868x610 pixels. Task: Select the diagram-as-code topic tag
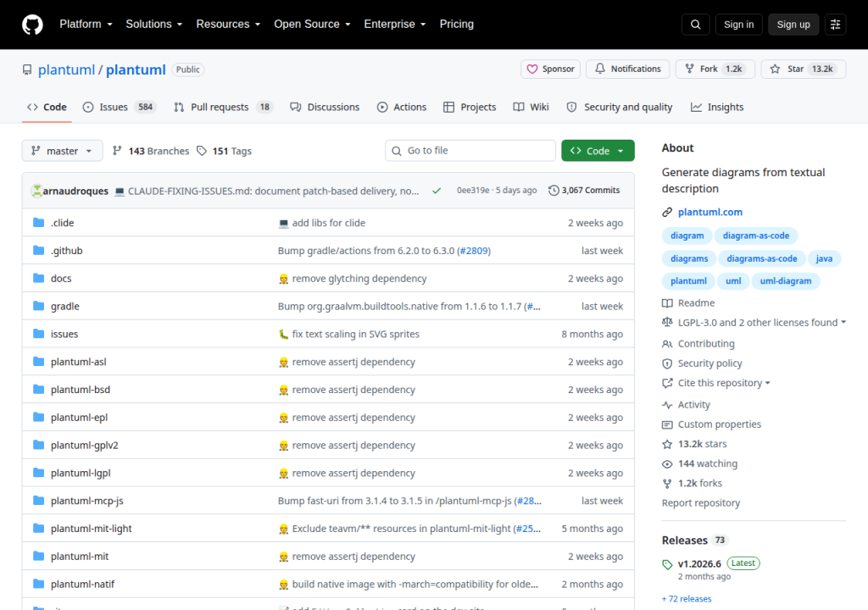755,236
